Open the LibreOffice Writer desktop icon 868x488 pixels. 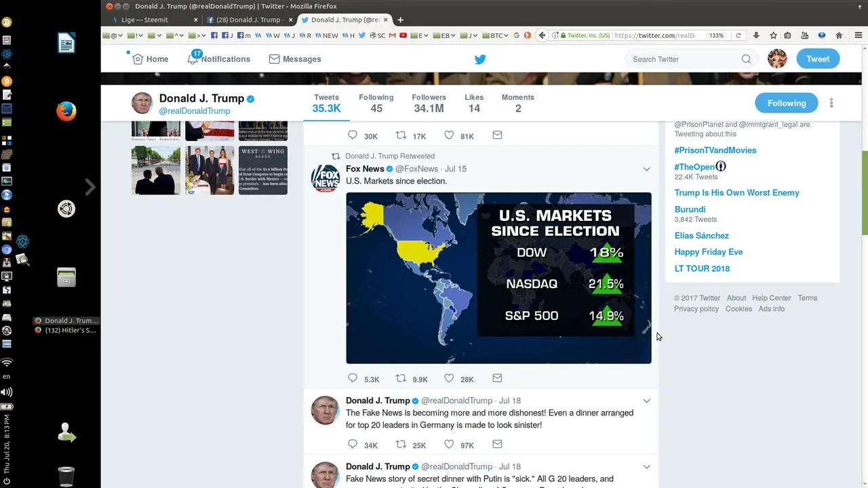(66, 44)
